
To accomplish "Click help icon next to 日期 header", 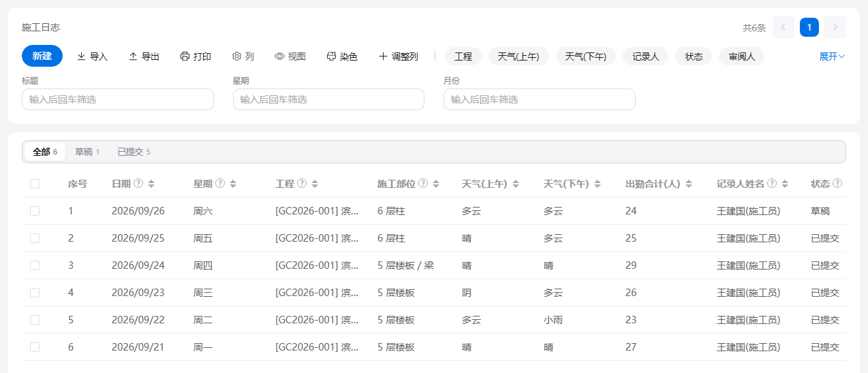I will coord(138,184).
